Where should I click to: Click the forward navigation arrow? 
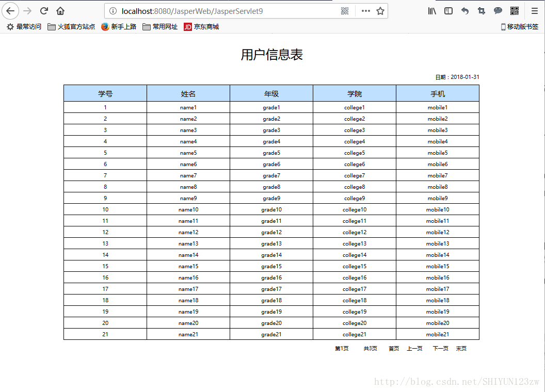click(x=27, y=11)
